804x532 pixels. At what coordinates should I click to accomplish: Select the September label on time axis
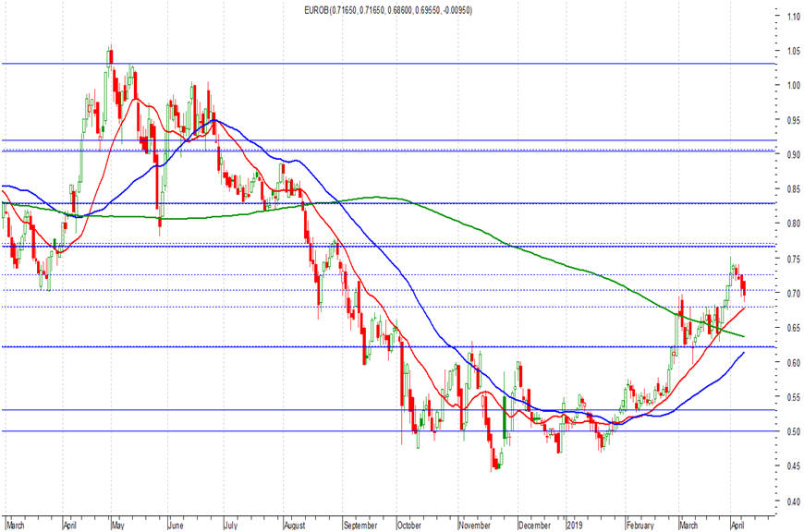[x=360, y=526]
